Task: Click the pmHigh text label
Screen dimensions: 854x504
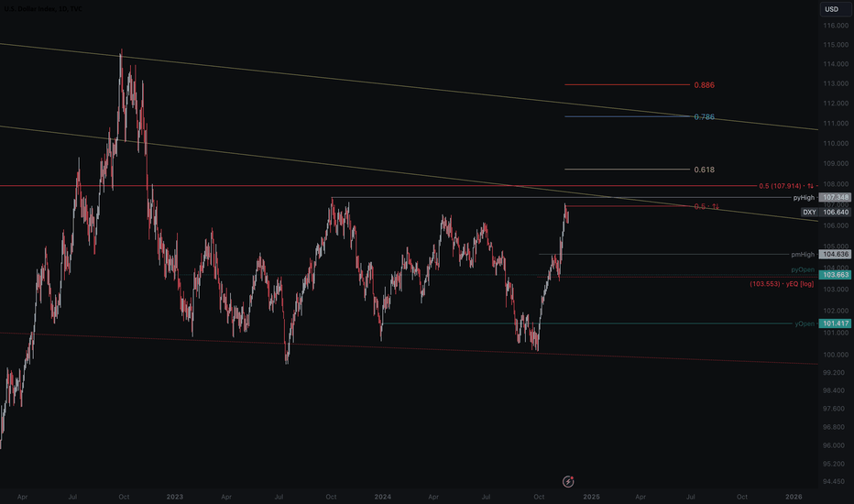Action: (x=803, y=255)
